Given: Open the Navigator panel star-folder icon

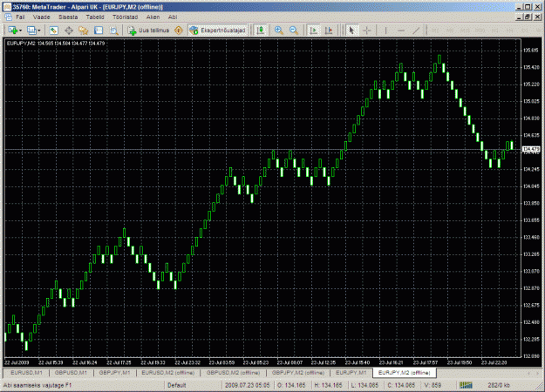Looking at the screenshot, I should pos(84,30).
